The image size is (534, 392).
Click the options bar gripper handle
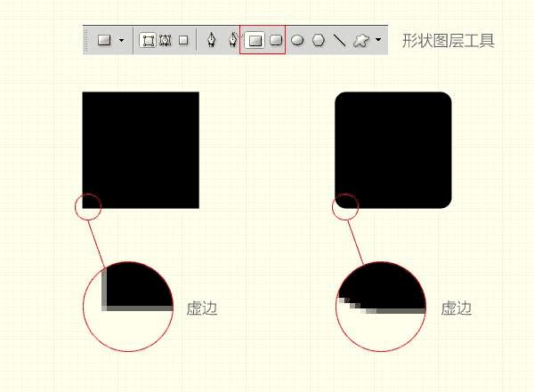(85, 41)
